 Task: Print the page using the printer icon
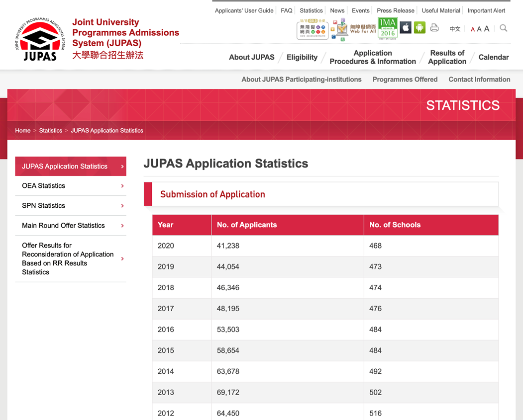point(434,28)
